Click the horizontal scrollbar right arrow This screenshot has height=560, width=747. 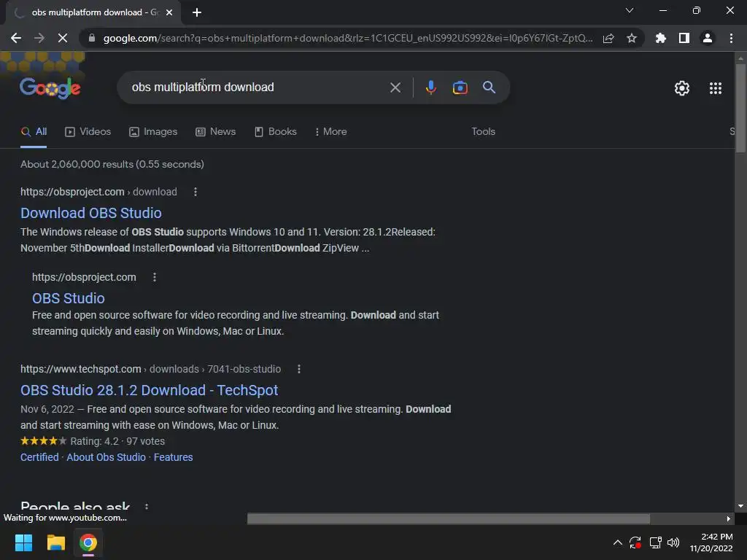click(729, 518)
